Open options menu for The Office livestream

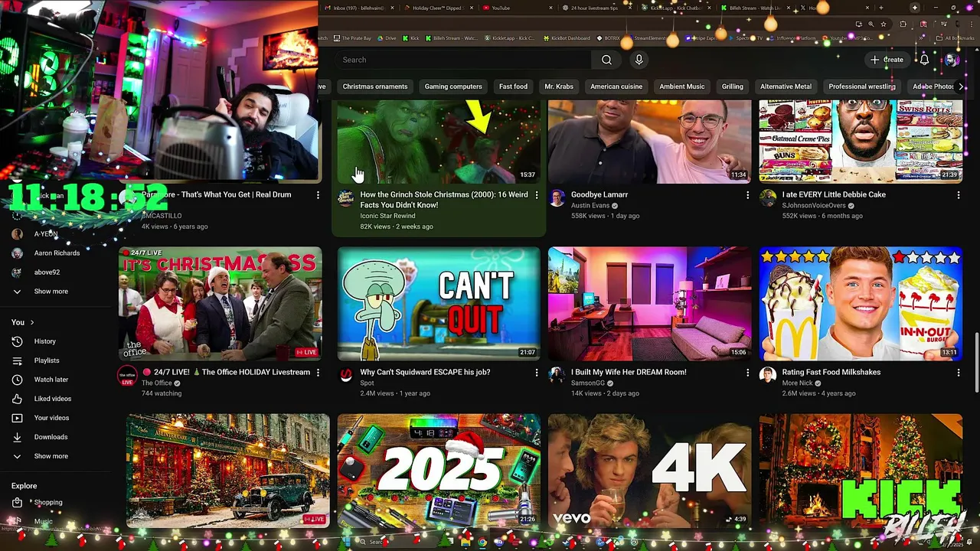click(318, 373)
